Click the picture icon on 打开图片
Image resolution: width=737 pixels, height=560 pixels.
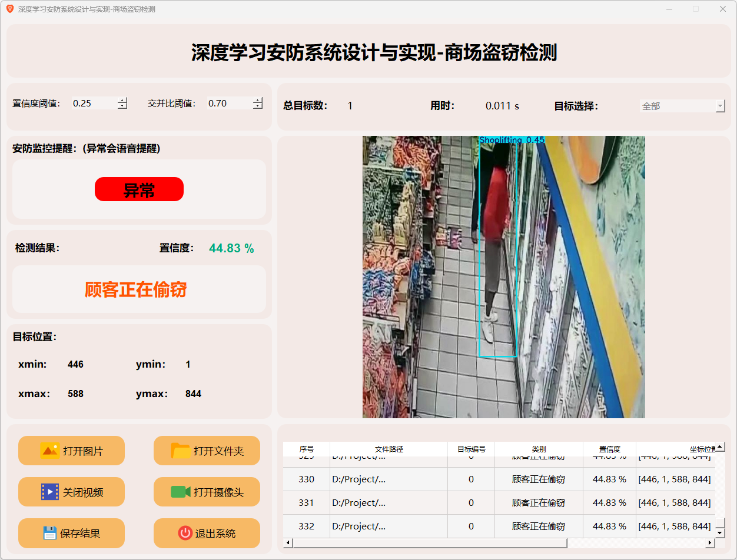pos(49,451)
